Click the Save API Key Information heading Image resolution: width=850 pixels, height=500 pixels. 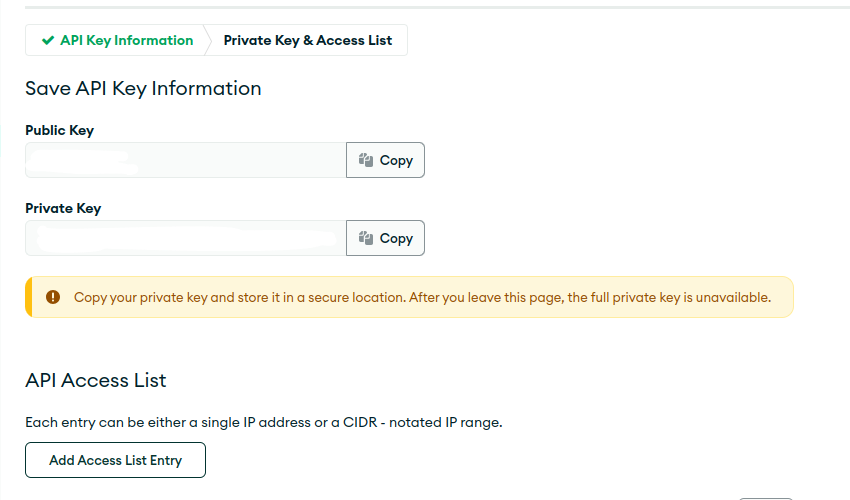point(143,88)
